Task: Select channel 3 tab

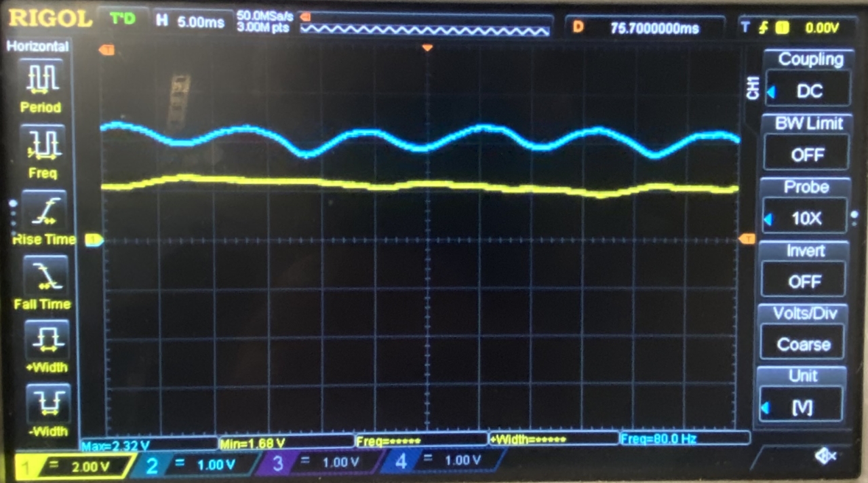Action: tap(319, 463)
